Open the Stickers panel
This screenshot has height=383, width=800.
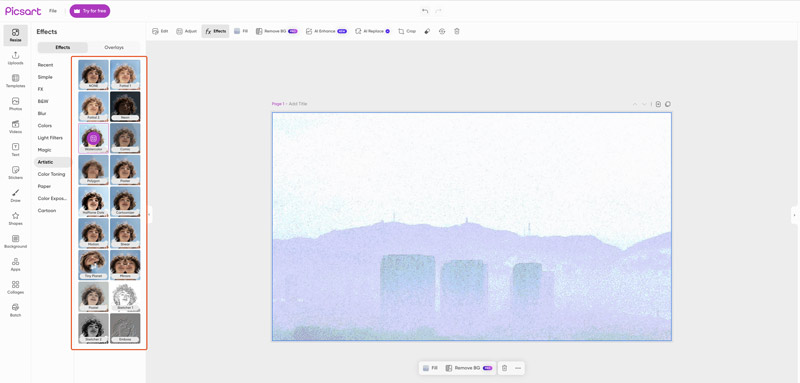15,173
